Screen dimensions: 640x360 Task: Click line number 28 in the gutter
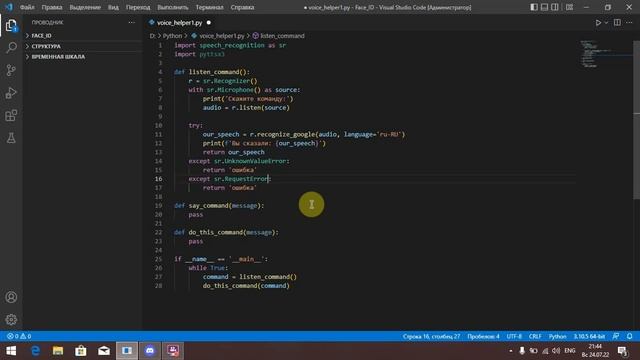(158, 286)
